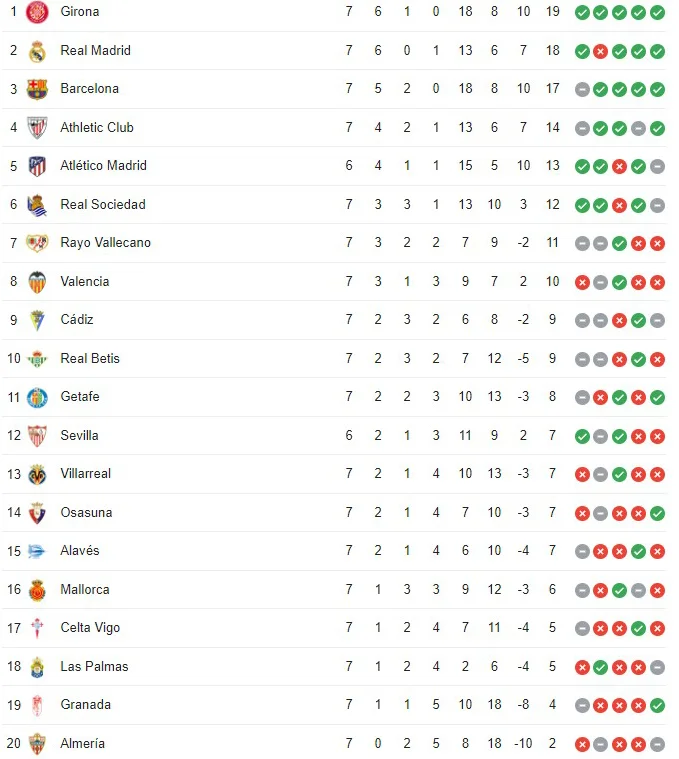679x759 pixels.
Task: Click Barcelona's grey draw form icon
Action: pyautogui.click(x=582, y=90)
